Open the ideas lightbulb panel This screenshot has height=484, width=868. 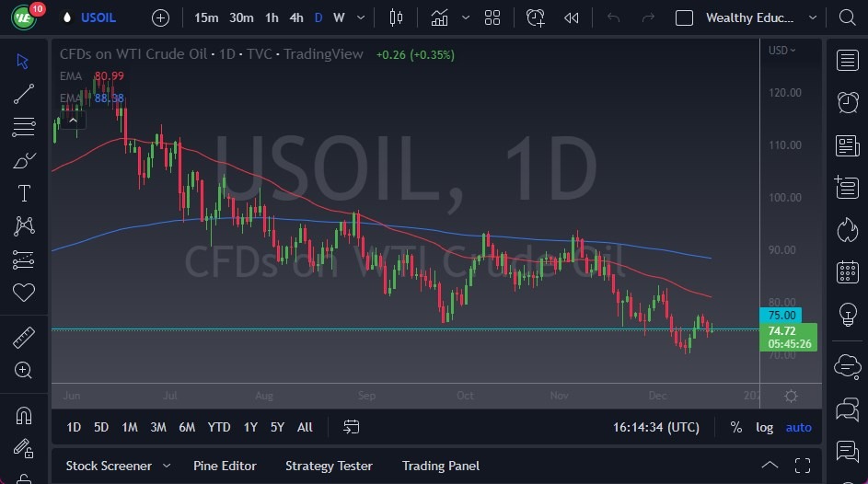click(x=848, y=314)
